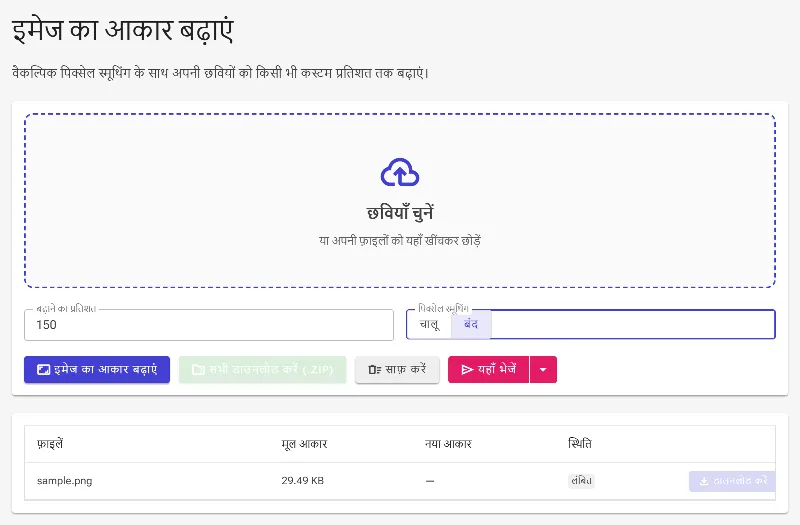Viewport: 800px width, 525px height.
Task: Click the page heading इमेज का आकार बढ़ाएं
Action: (123, 31)
